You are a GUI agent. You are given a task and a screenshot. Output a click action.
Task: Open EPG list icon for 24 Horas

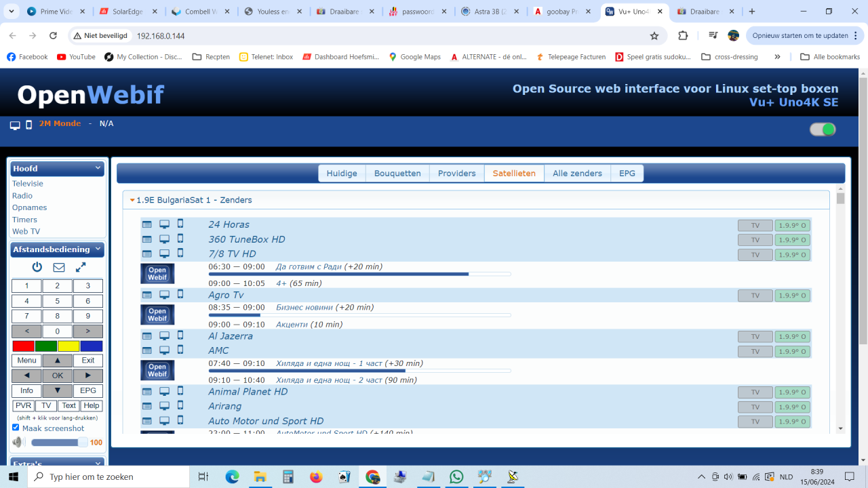click(x=147, y=224)
